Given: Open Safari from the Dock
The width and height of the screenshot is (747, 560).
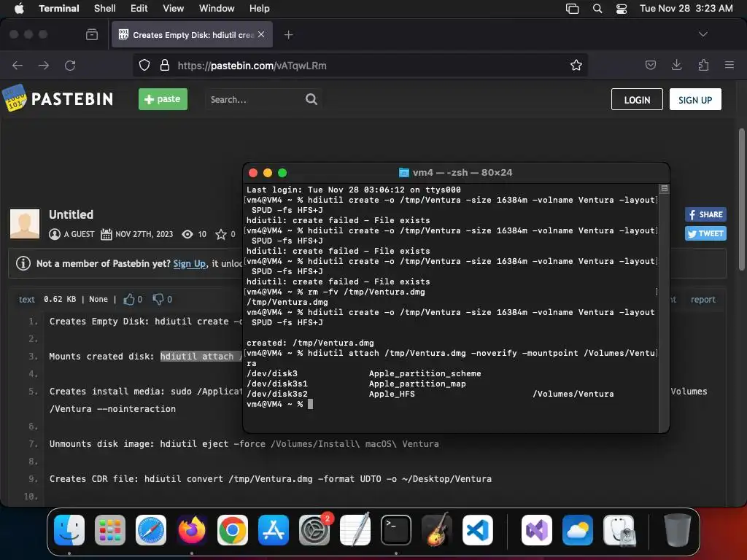Looking at the screenshot, I should tap(151, 529).
